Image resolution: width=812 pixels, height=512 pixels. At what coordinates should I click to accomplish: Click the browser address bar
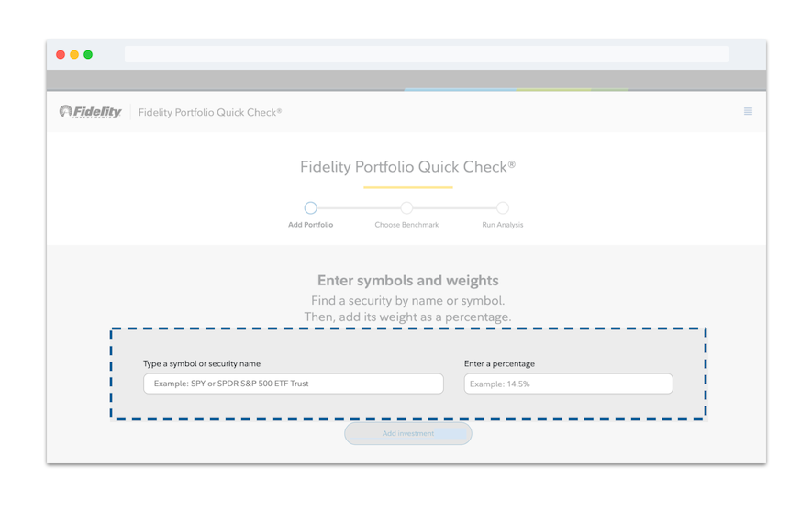(x=426, y=55)
